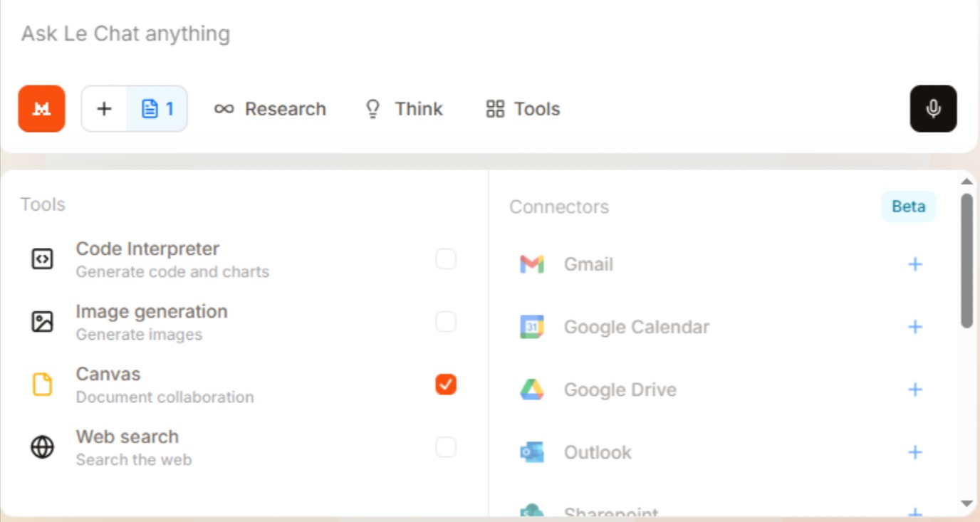Uncheck the Canvas tool checkbox
This screenshot has height=522, width=980.
446,385
